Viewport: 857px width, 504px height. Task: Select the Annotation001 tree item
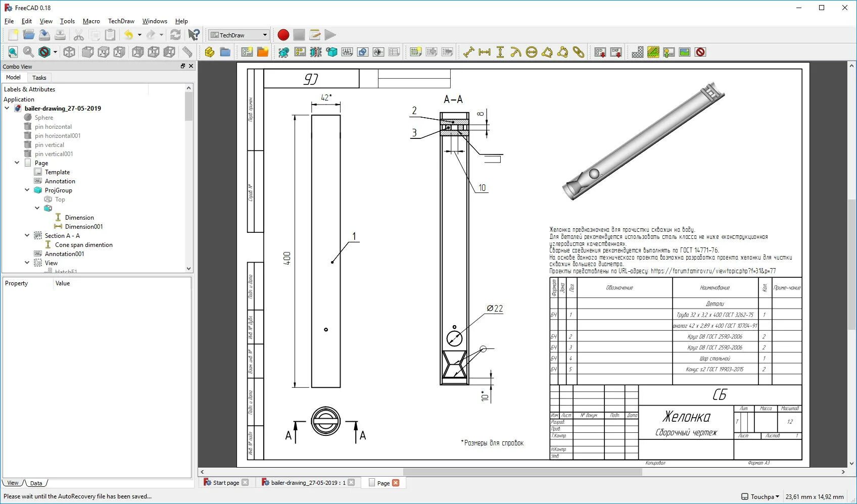coord(64,254)
